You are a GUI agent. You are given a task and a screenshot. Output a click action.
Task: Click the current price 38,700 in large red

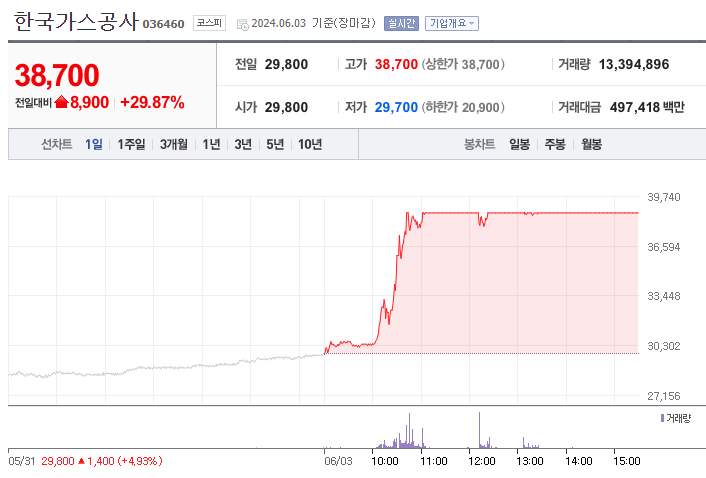pos(57,75)
